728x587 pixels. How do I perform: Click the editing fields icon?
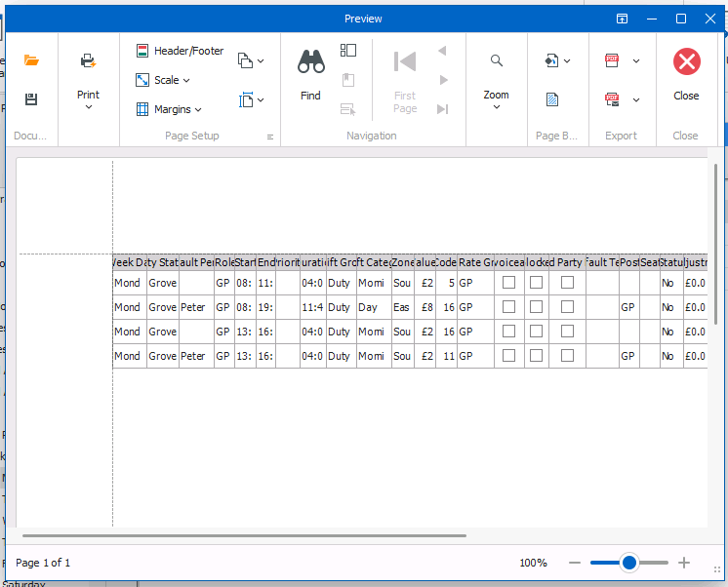pos(347,109)
